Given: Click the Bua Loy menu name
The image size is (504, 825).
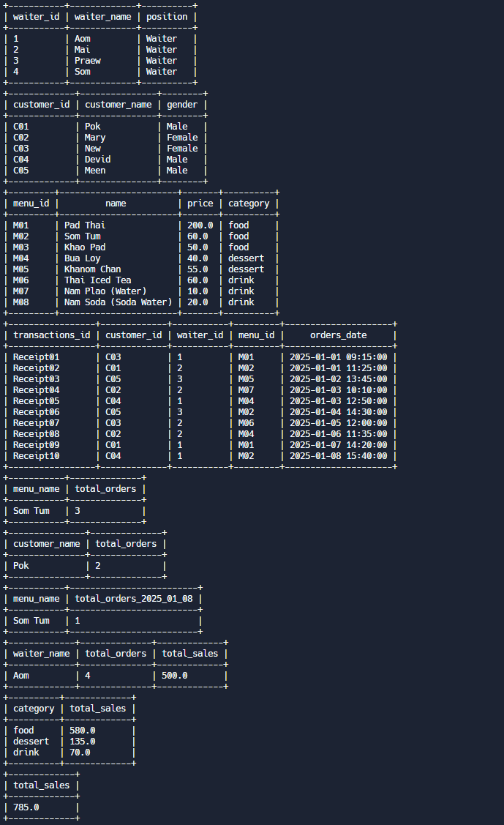Looking at the screenshot, I should click(x=82, y=258).
